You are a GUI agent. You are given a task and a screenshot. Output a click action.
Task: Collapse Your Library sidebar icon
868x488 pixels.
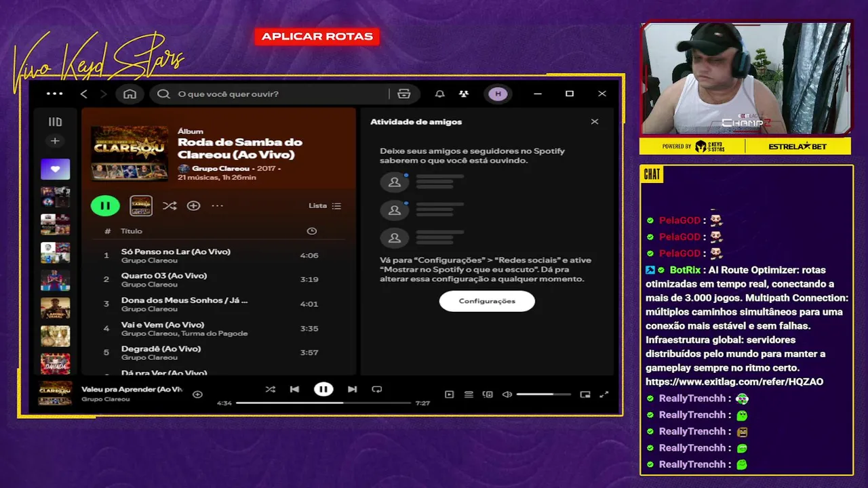point(55,122)
